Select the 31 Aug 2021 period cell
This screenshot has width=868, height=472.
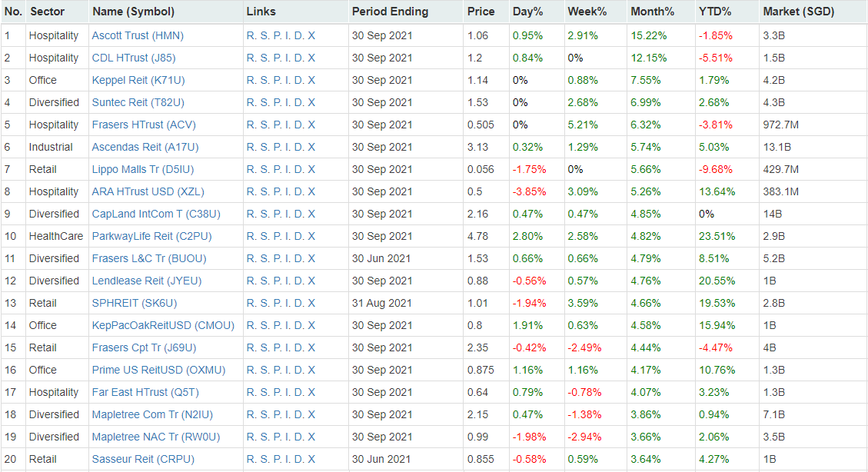(382, 303)
